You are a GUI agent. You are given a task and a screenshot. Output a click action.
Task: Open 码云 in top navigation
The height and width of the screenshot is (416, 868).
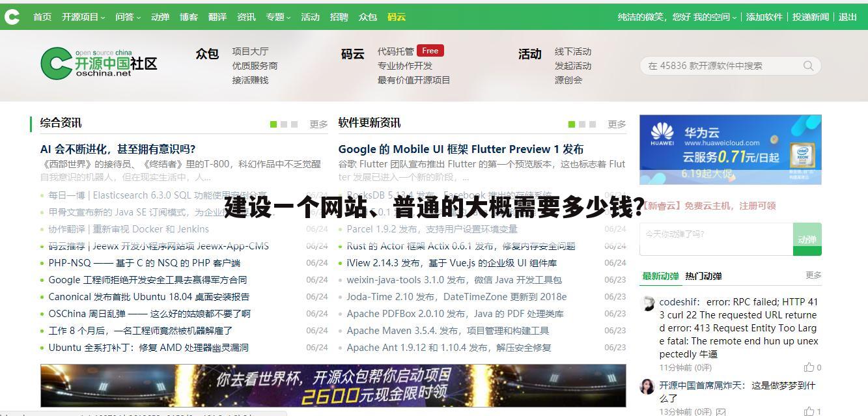pos(397,17)
